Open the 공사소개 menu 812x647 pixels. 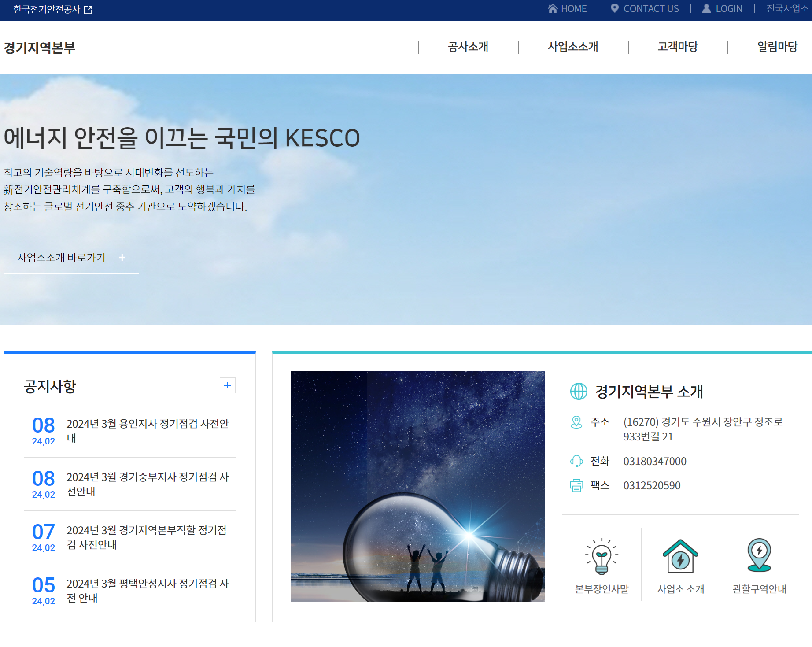(468, 47)
